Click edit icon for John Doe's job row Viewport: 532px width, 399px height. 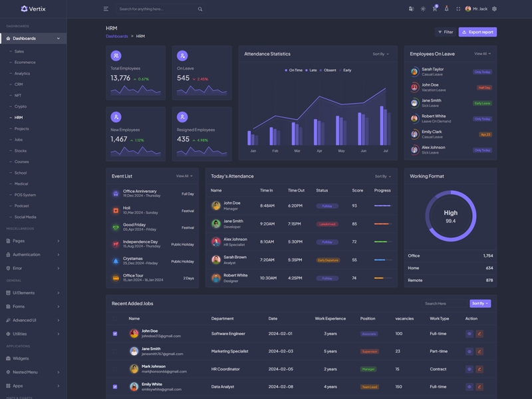click(479, 334)
